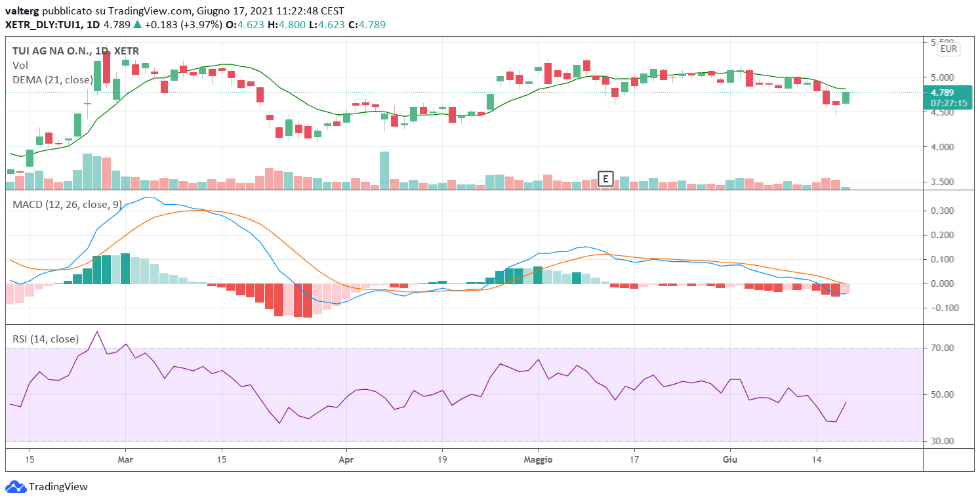
Task: Click the 50.00 RSI axis label
Action: (942, 395)
